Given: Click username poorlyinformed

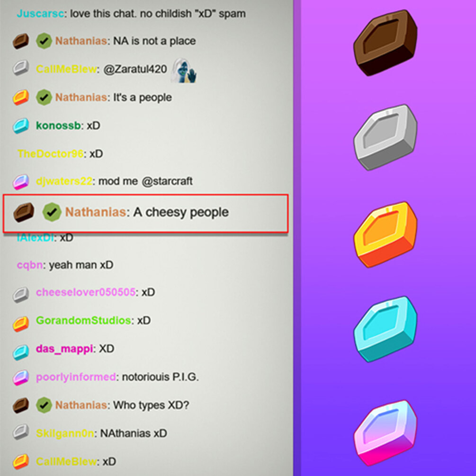Looking at the screenshot, I should click(76, 377).
